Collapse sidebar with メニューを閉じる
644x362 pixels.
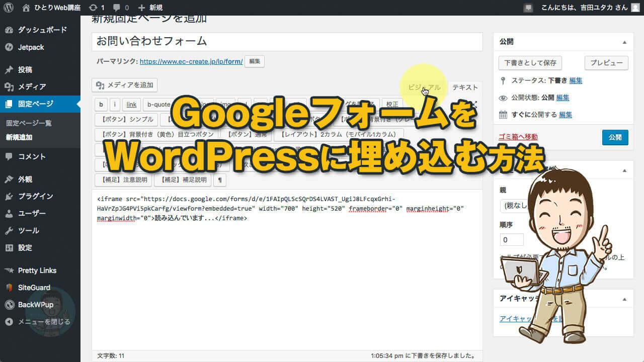(x=40, y=321)
